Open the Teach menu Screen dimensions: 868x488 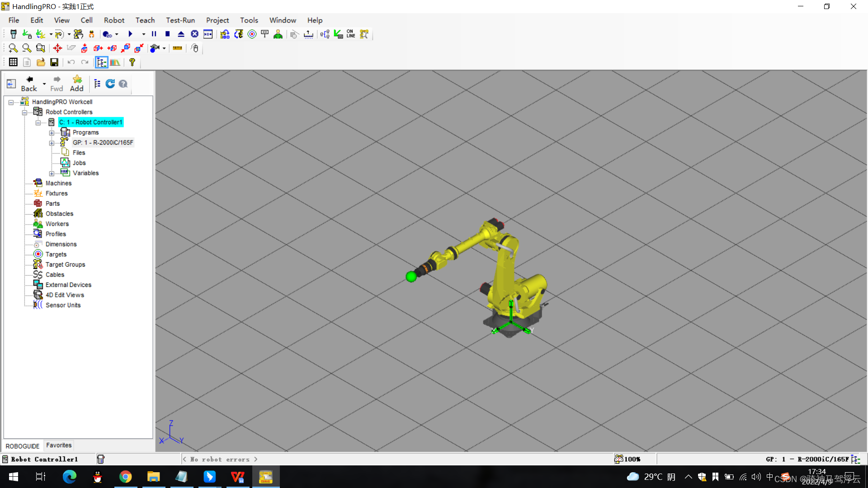pos(145,20)
